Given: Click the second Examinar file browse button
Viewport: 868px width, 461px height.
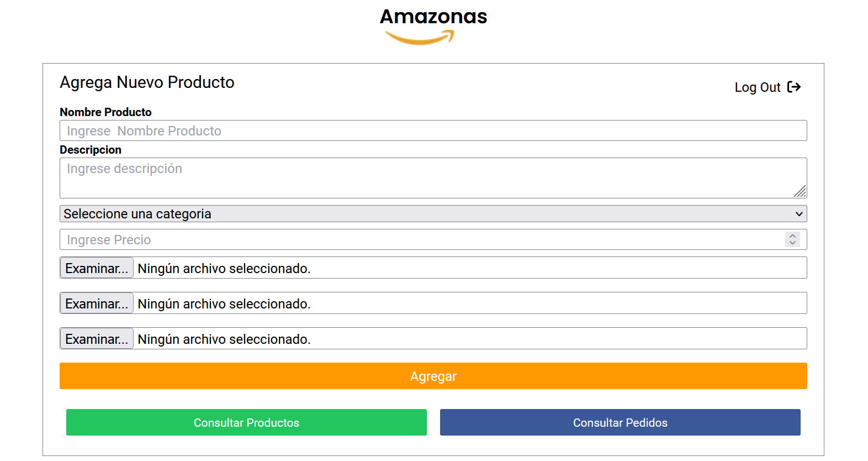Looking at the screenshot, I should click(96, 303).
